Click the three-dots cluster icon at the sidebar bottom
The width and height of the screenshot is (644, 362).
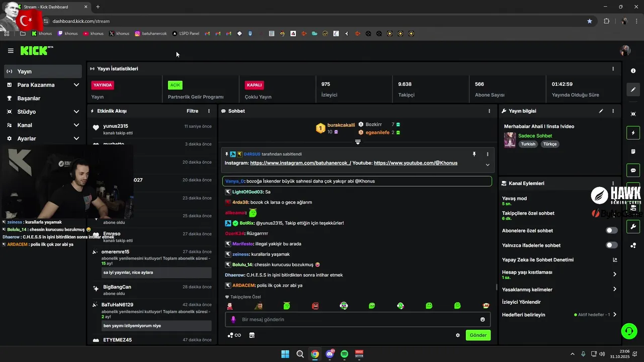pos(633,245)
